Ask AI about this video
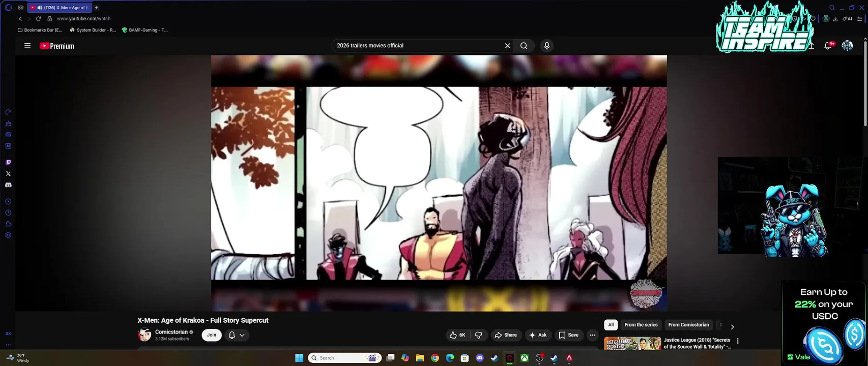Viewport: 868px width, 366px height. tap(538, 335)
